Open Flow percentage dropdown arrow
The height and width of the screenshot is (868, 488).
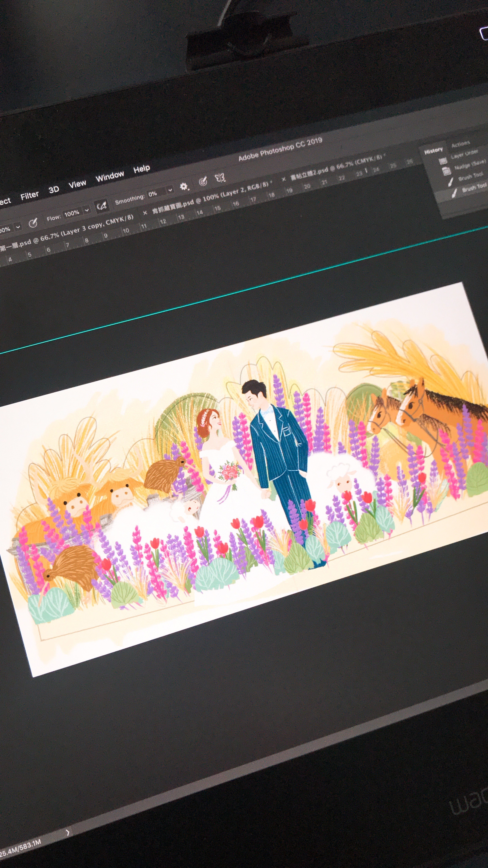click(87, 210)
